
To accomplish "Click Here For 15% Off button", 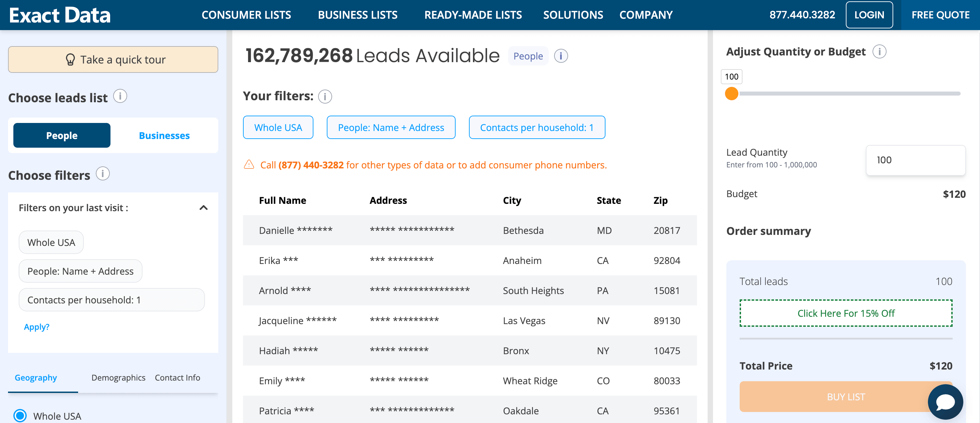I will (x=846, y=313).
